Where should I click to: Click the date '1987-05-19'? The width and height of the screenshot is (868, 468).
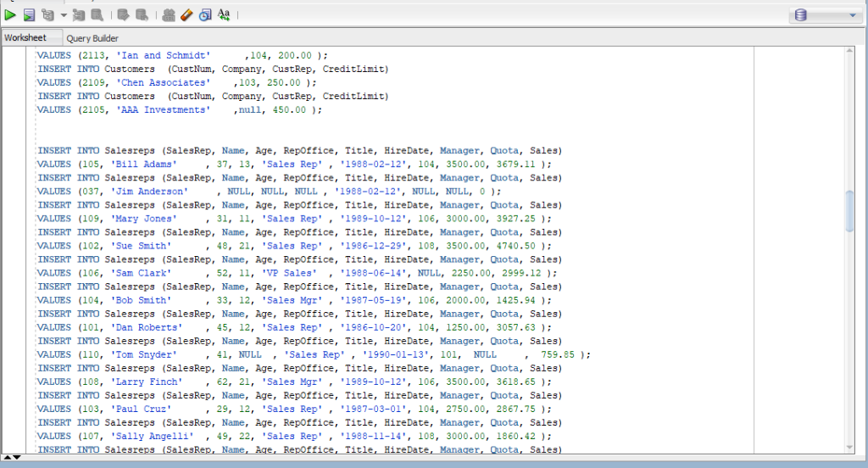pos(373,299)
